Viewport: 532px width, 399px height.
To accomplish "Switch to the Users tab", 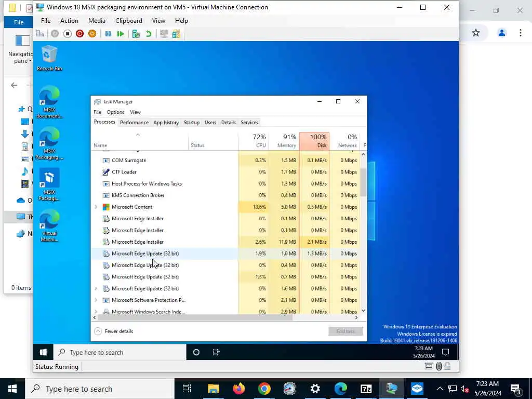I will [x=210, y=123].
